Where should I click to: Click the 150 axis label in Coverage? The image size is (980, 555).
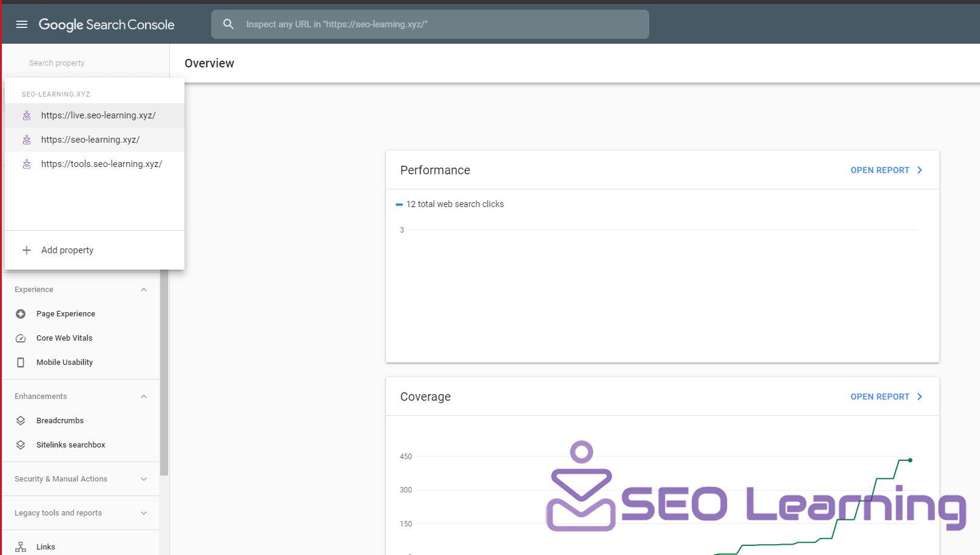[x=406, y=524]
